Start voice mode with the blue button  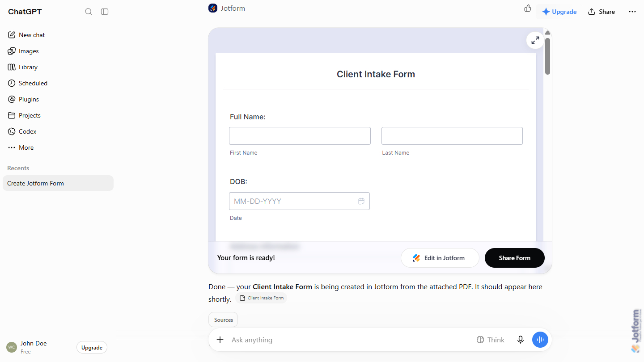coord(540,340)
